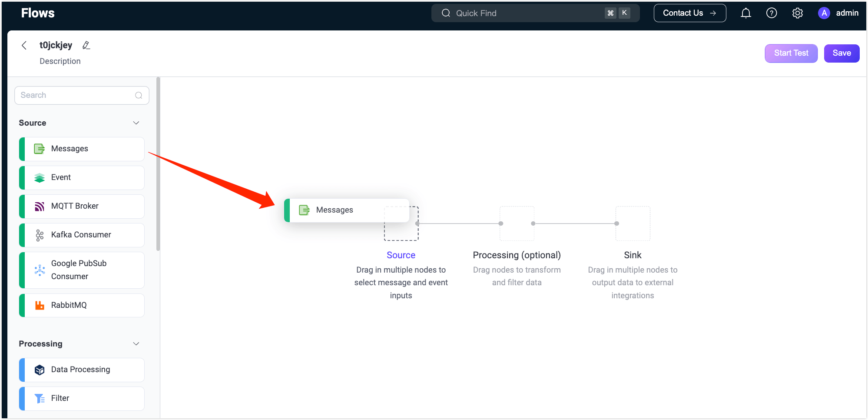Image resolution: width=868 pixels, height=420 pixels.
Task: Open the help question mark icon
Action: (771, 13)
